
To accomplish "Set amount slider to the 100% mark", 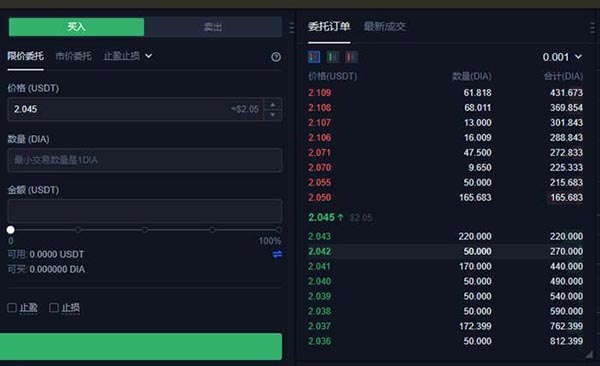I will pyautogui.click(x=279, y=230).
